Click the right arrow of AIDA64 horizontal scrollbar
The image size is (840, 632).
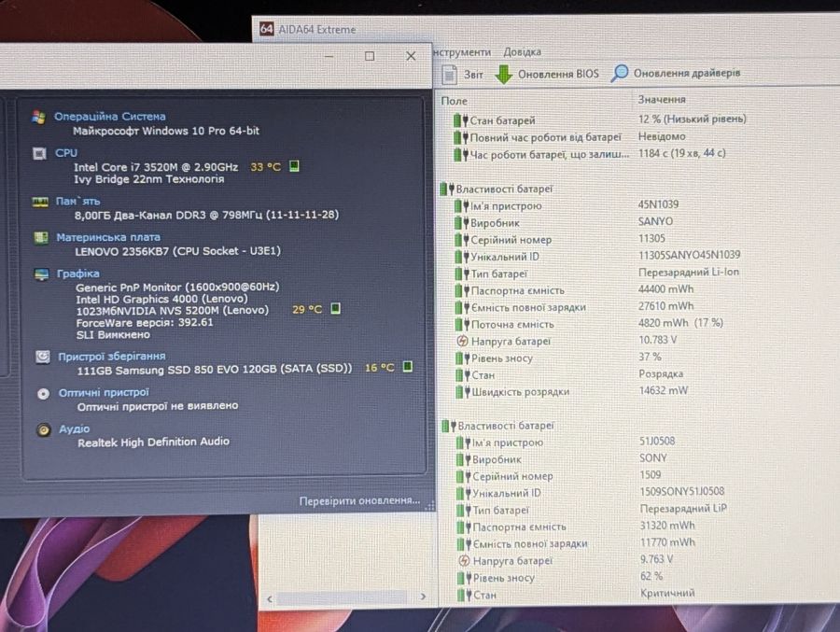[x=423, y=597]
